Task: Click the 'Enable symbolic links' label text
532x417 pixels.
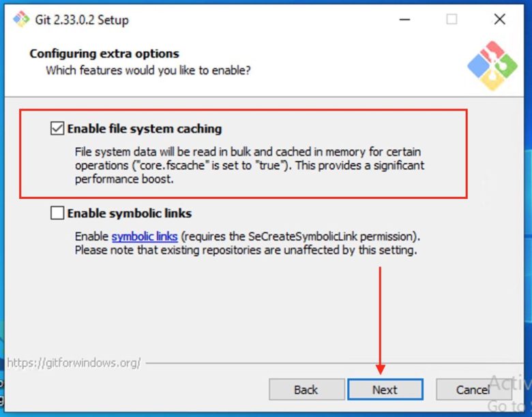Action: pyautogui.click(x=130, y=213)
